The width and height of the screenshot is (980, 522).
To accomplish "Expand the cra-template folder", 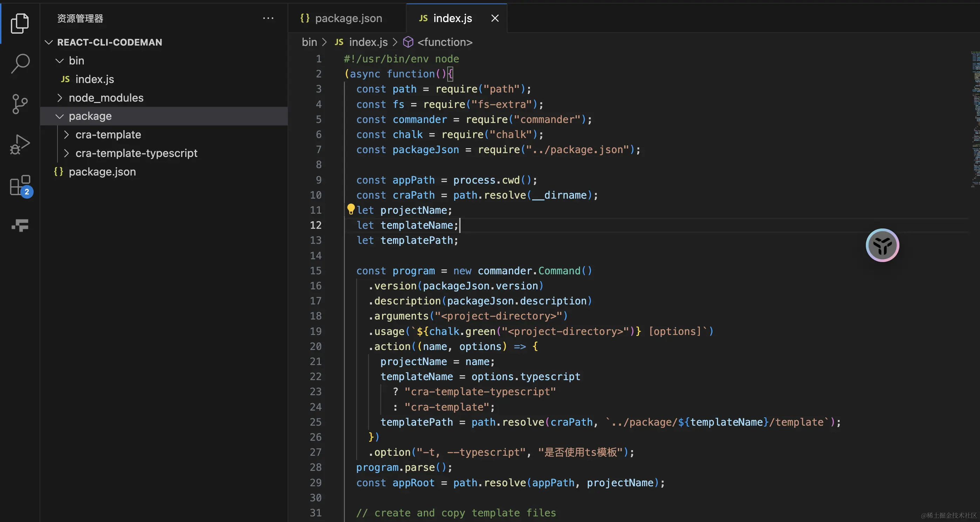I will click(67, 135).
